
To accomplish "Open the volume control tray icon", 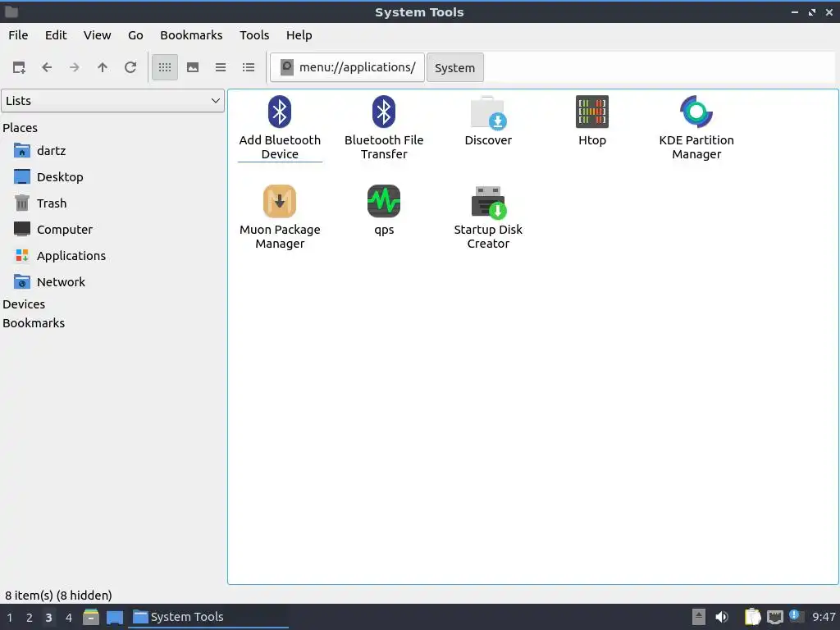I will tap(722, 617).
